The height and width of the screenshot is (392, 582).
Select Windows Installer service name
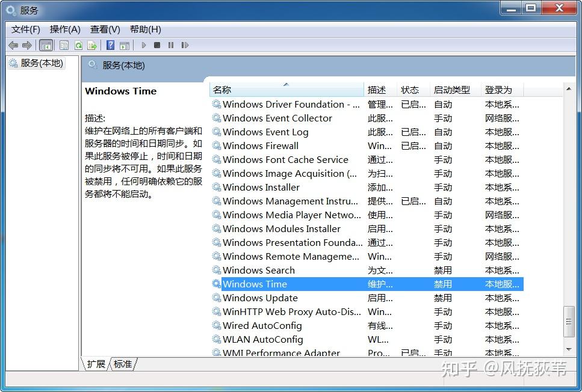pos(261,188)
